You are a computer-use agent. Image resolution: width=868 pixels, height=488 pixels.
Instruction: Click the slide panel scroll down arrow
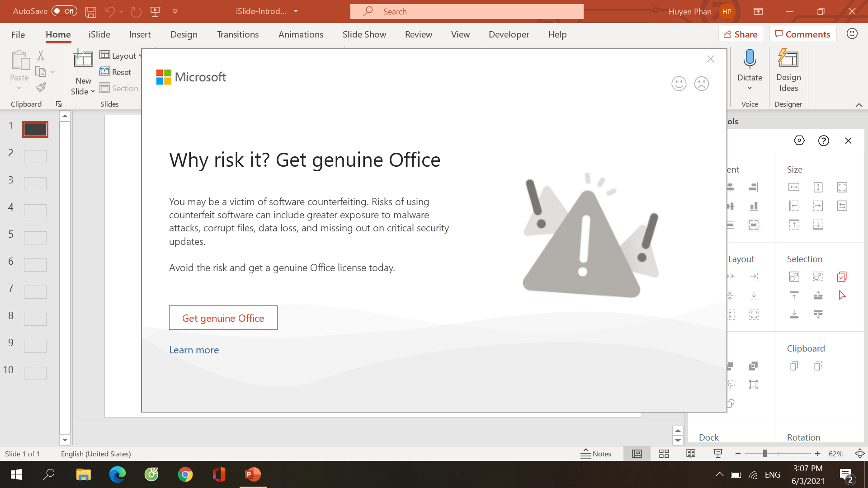65,440
